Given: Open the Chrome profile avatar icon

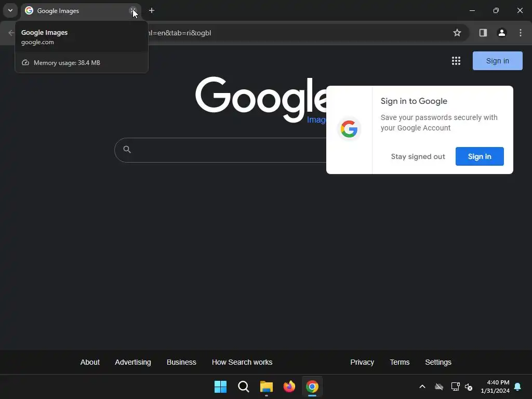Looking at the screenshot, I should click(x=502, y=33).
